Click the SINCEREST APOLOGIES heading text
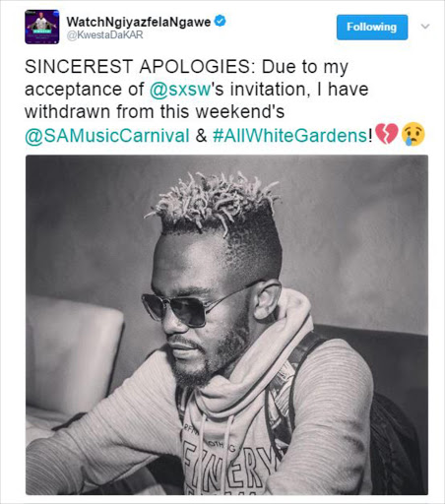Viewport: 445px width, 504px height. (x=138, y=67)
